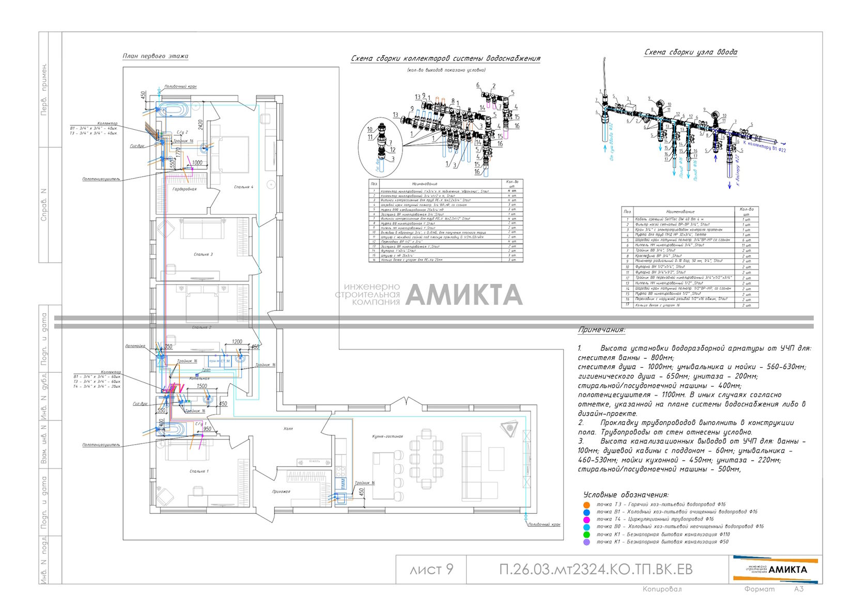Click the "1770" dimension value

[x=178, y=153]
